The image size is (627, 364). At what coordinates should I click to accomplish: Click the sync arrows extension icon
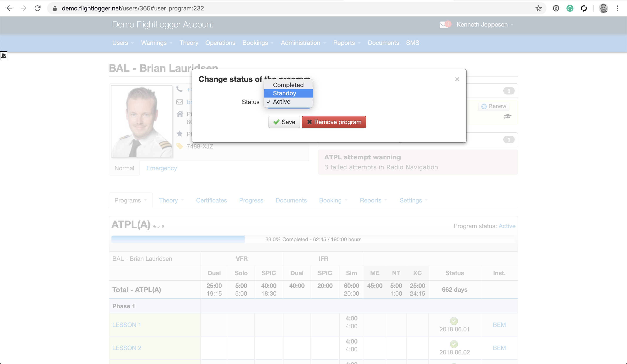click(x=584, y=8)
